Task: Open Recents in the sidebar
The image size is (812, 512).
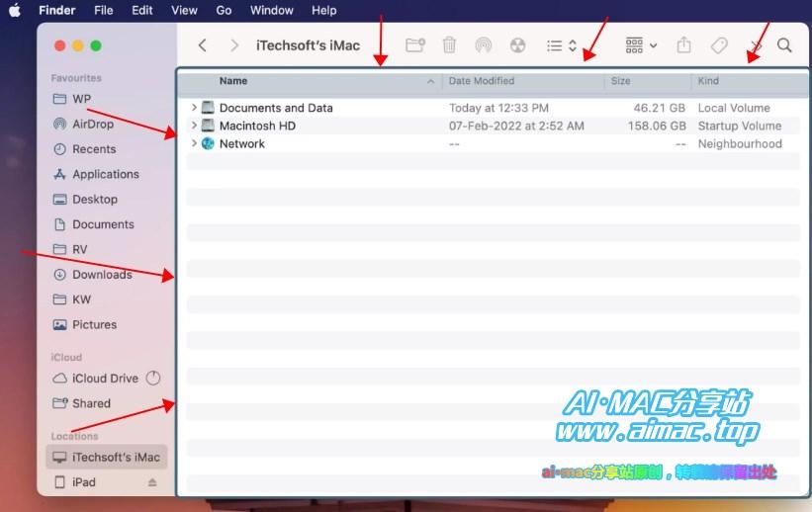Action: (x=106, y=149)
